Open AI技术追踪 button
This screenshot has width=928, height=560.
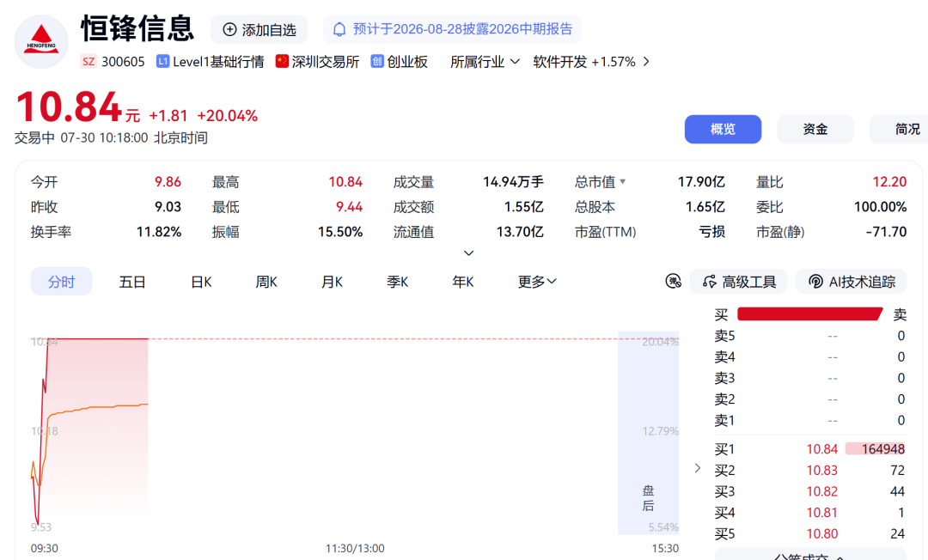tap(851, 282)
